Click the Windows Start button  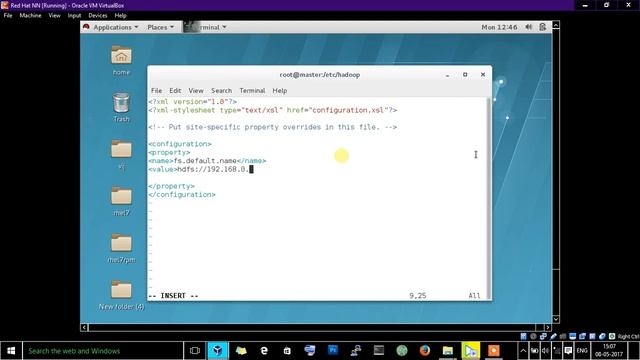(x=11, y=351)
